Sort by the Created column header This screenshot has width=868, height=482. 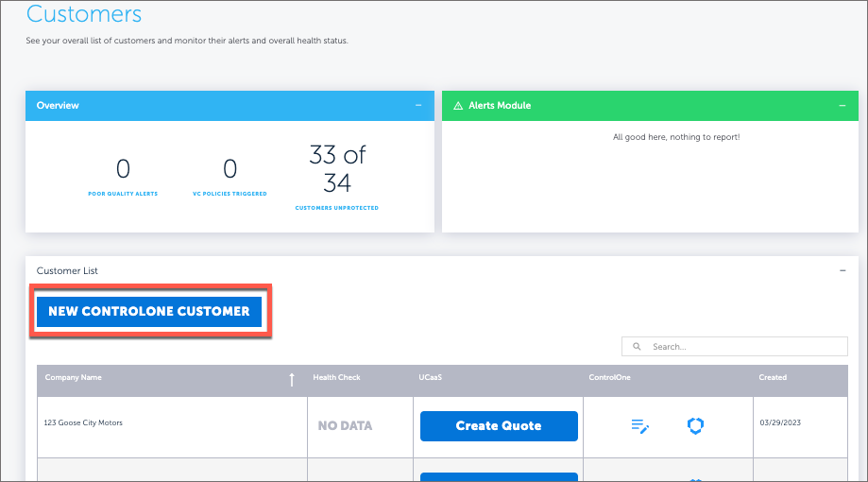click(772, 378)
